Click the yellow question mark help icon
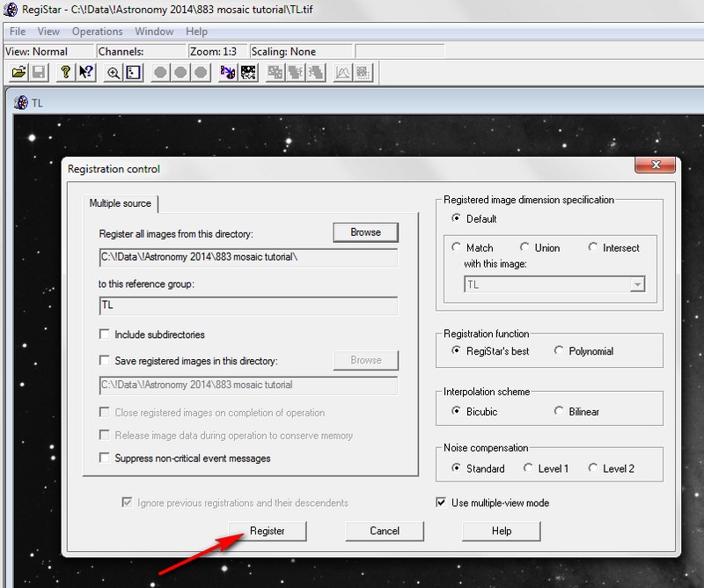Viewport: 704px width, 588px height. point(64,73)
